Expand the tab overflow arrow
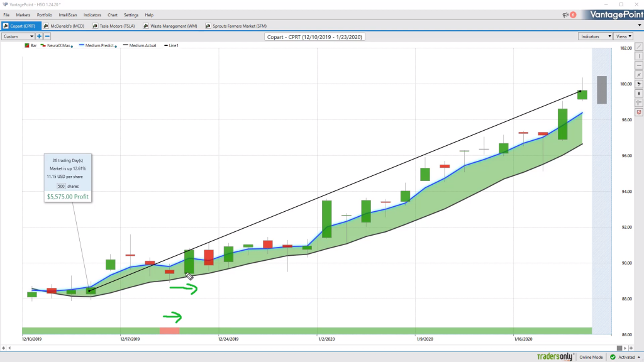The image size is (644, 362). (x=640, y=25)
